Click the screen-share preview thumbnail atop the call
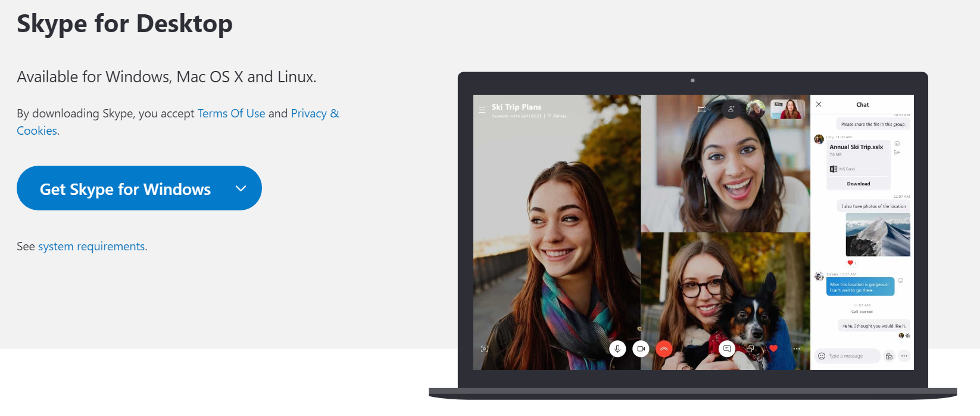980x416 pixels. click(788, 109)
